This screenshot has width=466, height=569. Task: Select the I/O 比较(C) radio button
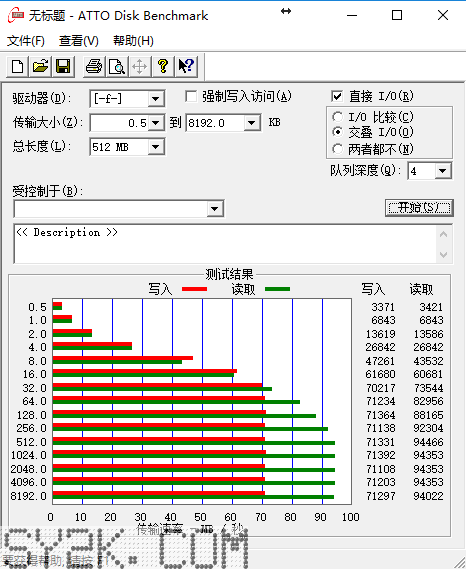[x=338, y=117]
